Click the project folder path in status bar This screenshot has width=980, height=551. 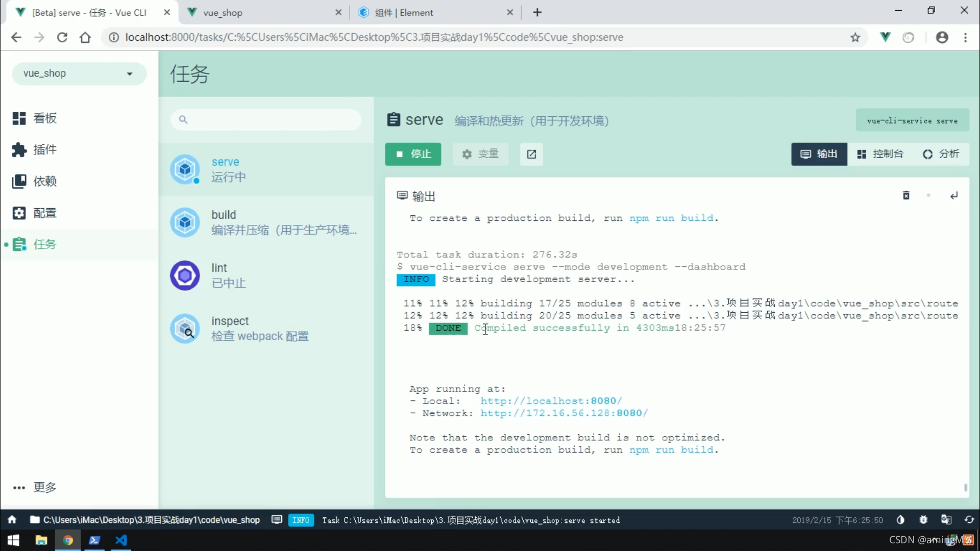tap(145, 520)
